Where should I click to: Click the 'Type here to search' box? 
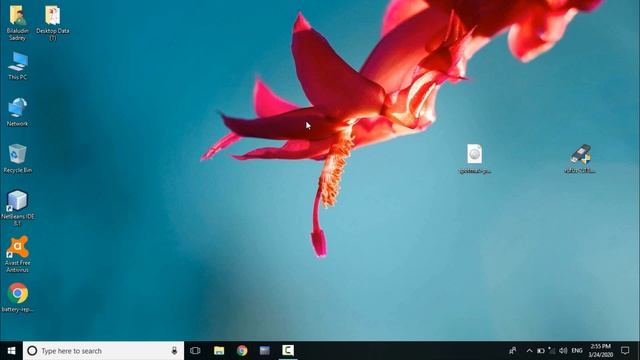click(103, 351)
